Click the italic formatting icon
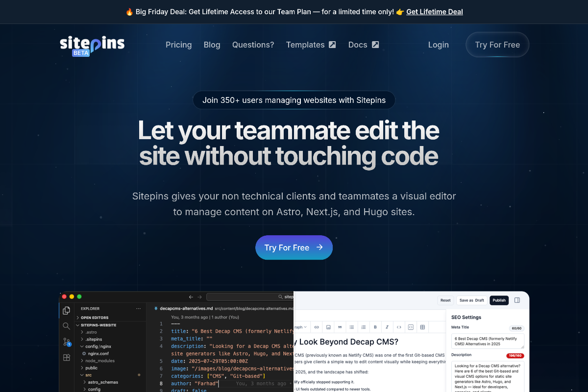This screenshot has height=392, width=588. tap(387, 327)
